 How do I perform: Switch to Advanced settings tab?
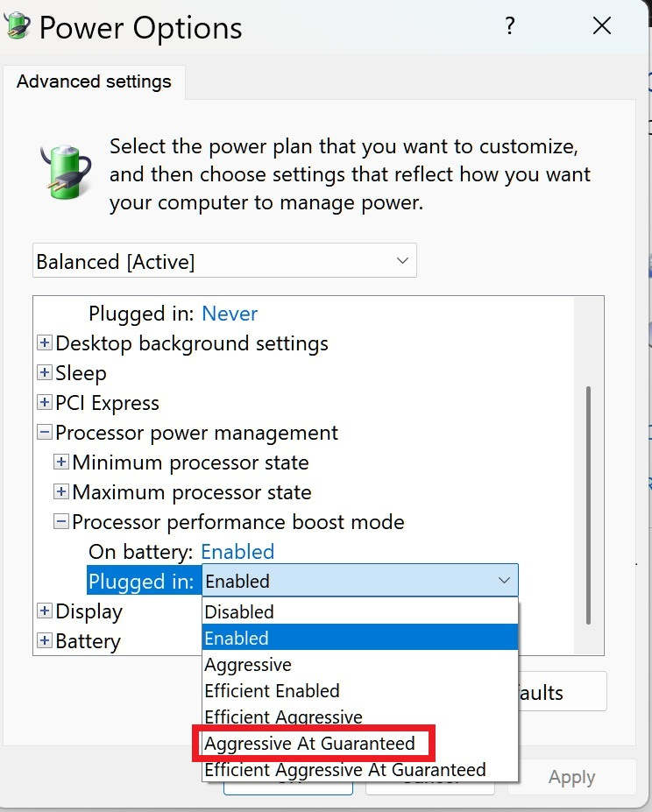[x=94, y=81]
